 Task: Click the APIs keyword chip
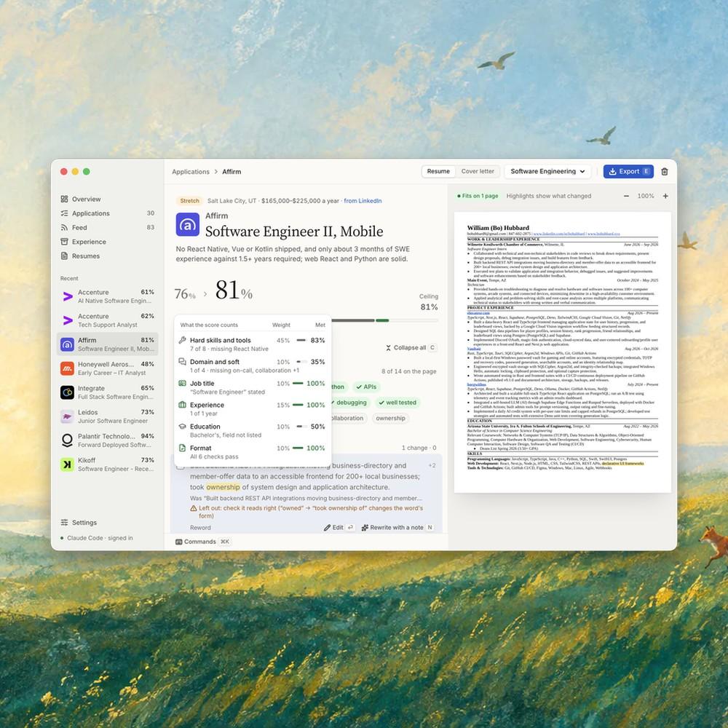366,387
